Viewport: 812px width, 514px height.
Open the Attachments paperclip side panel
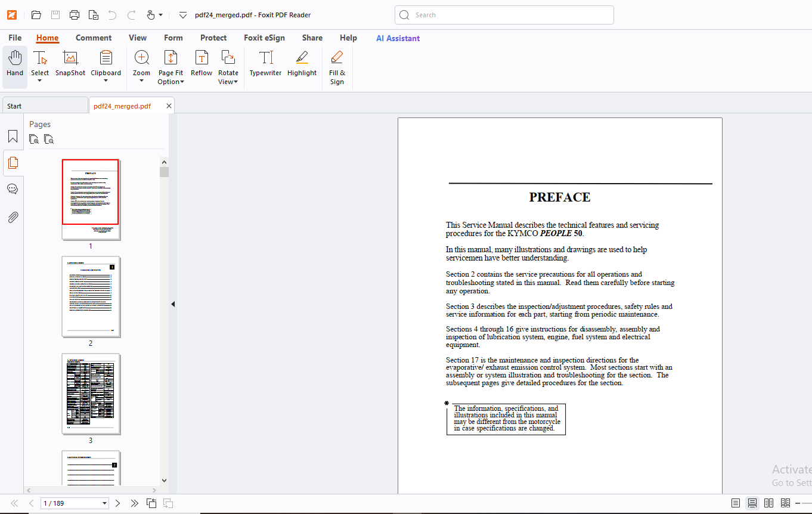click(13, 216)
